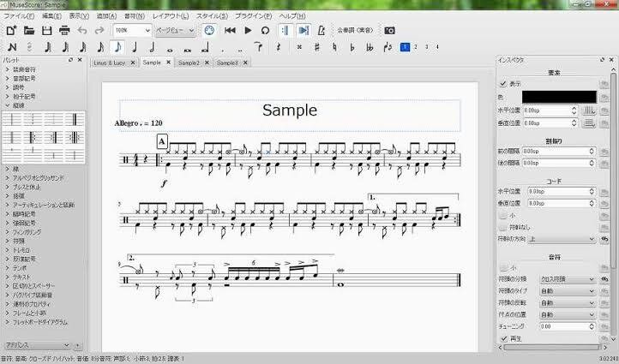Switch to the Linus & Lucy tab
619x364 pixels.
[x=110, y=63]
